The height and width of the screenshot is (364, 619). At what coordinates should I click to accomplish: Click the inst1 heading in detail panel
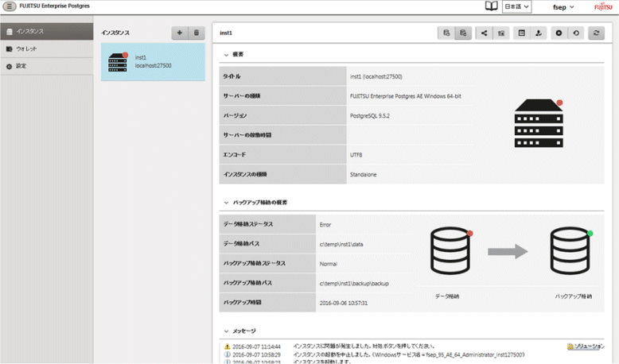(226, 33)
